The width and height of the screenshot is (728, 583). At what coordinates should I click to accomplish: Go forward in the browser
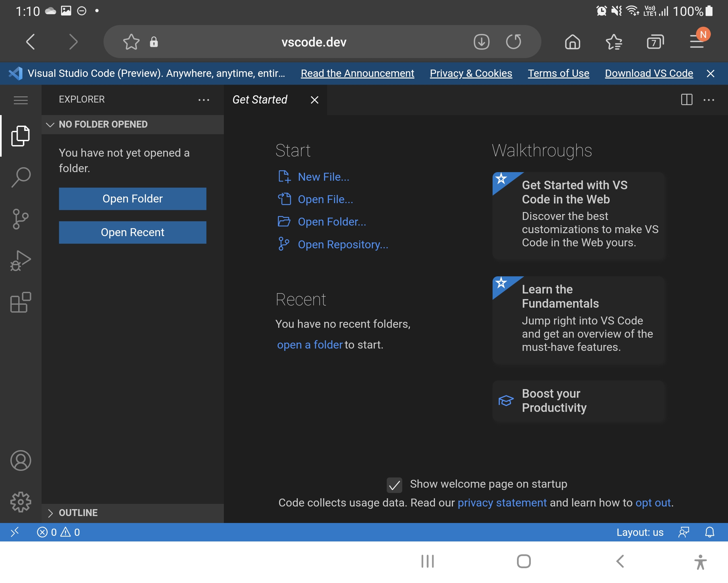point(73,42)
